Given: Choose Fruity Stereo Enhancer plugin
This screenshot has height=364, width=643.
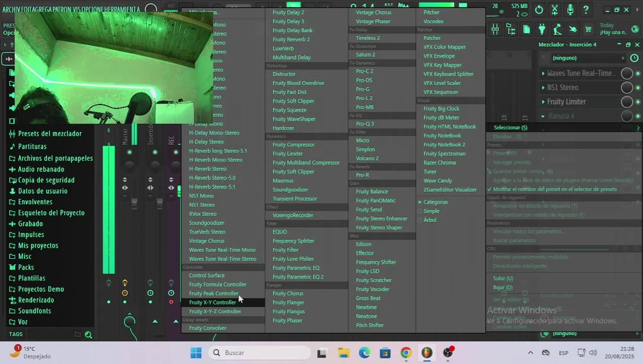Looking at the screenshot, I should coord(382,219).
